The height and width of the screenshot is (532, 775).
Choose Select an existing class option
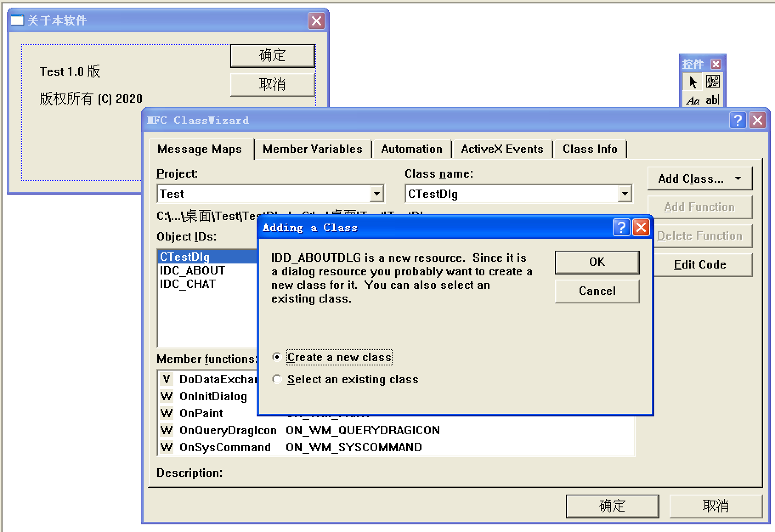[277, 379]
